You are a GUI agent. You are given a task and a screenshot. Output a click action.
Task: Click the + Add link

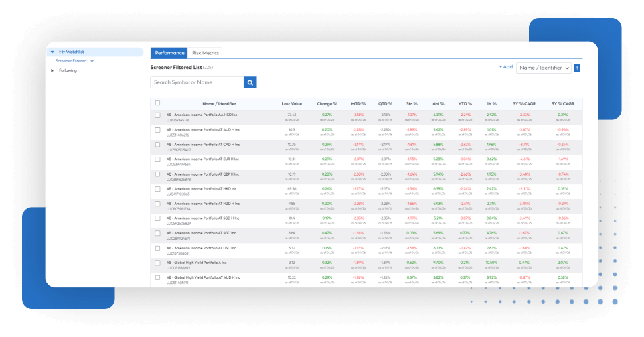point(505,66)
